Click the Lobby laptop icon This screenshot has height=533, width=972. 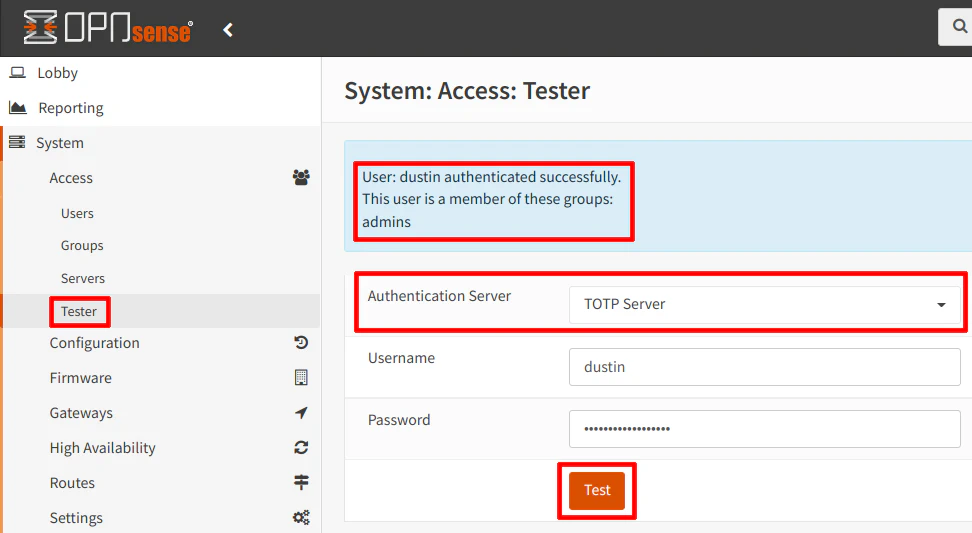[x=18, y=73]
